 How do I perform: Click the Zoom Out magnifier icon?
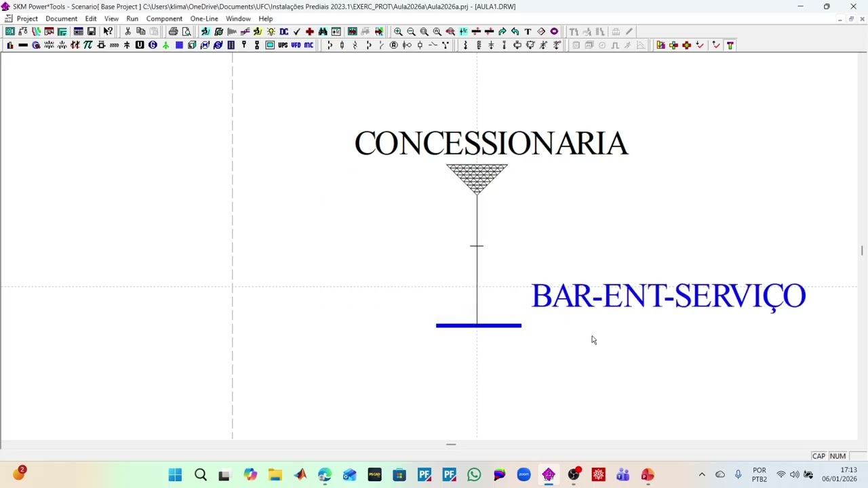pyautogui.click(x=411, y=31)
